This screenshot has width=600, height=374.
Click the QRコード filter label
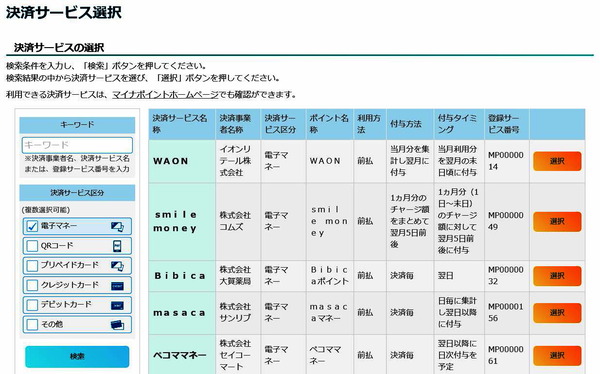(57, 246)
